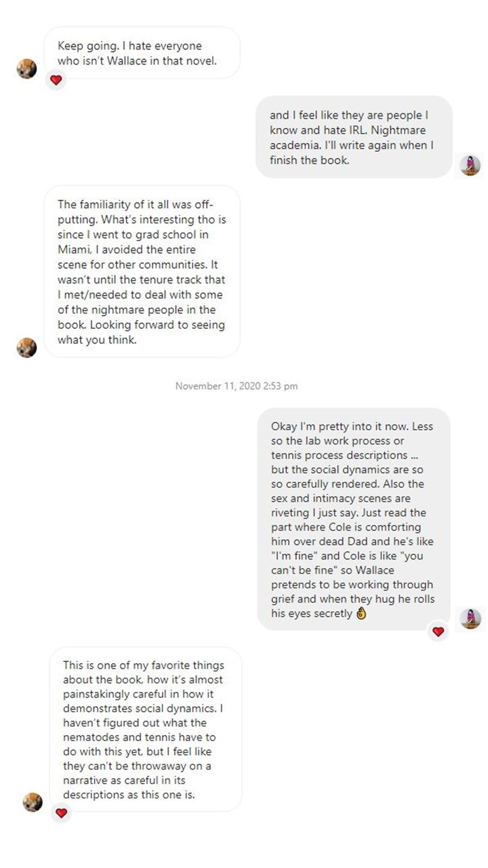Click the avatar beside the "Keep going" message

[x=26, y=68]
